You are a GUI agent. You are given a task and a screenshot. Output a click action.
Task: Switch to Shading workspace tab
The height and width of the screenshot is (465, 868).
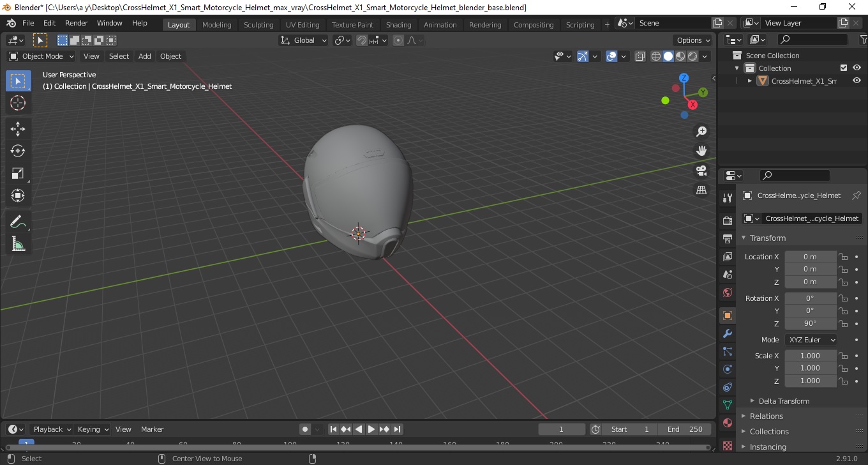tap(399, 25)
